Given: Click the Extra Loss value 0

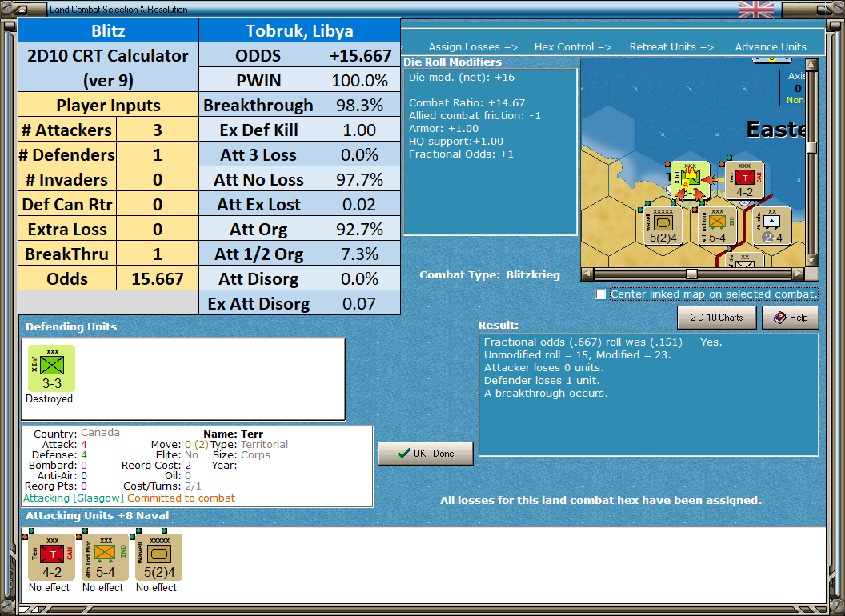Looking at the screenshot, I should pos(158,229).
